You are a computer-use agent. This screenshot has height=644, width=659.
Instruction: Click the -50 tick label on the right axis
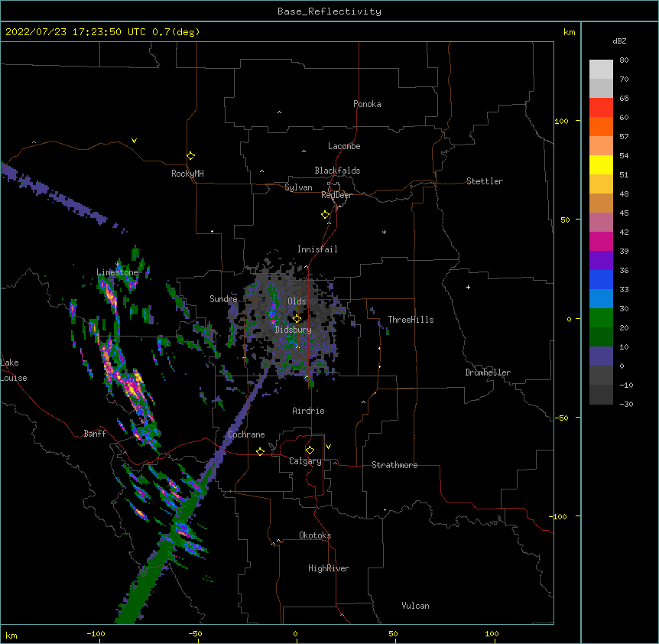tap(561, 418)
